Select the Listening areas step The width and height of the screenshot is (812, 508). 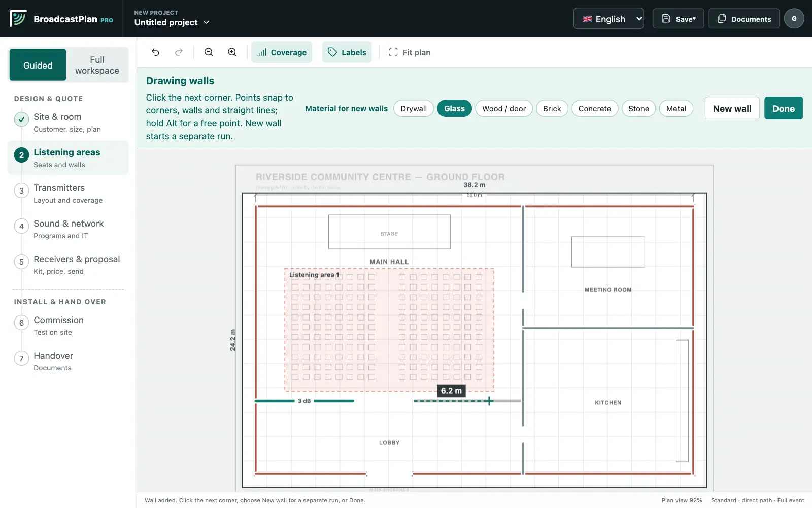[x=68, y=158]
